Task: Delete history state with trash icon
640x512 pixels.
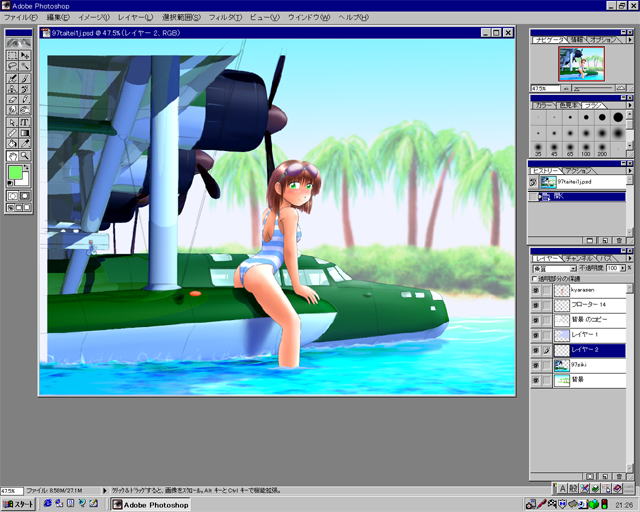Action: pos(619,240)
